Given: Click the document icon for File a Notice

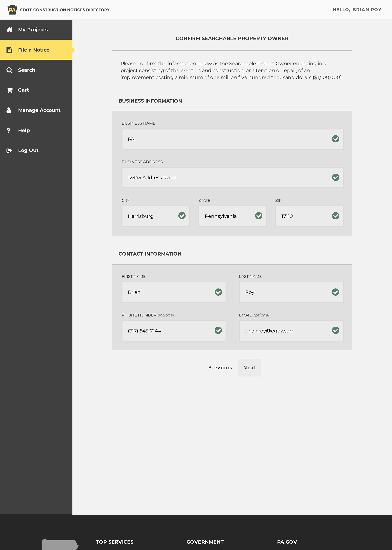Looking at the screenshot, I should [9, 50].
